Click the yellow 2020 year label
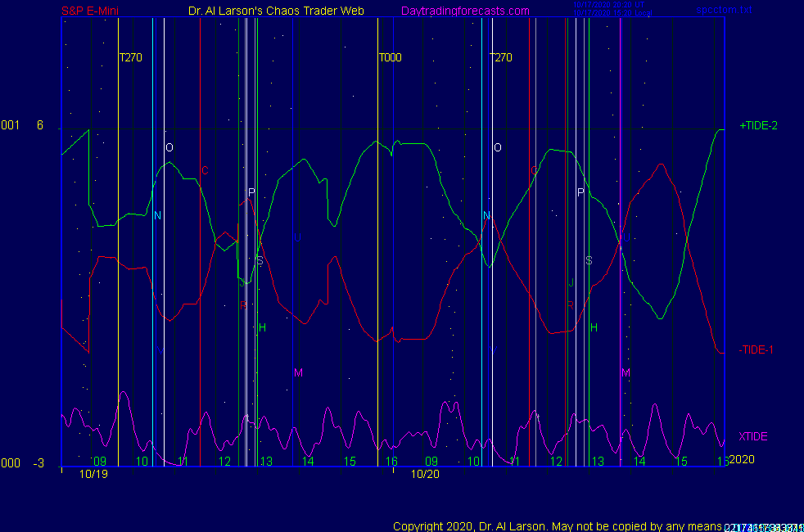 740,460
